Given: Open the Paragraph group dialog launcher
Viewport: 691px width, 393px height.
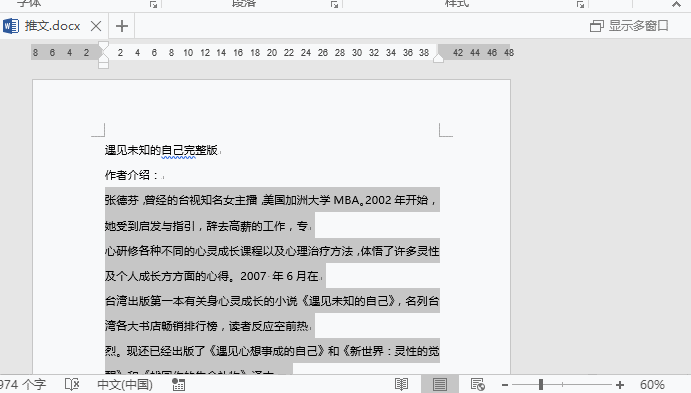Looking at the screenshot, I should coord(334,4).
